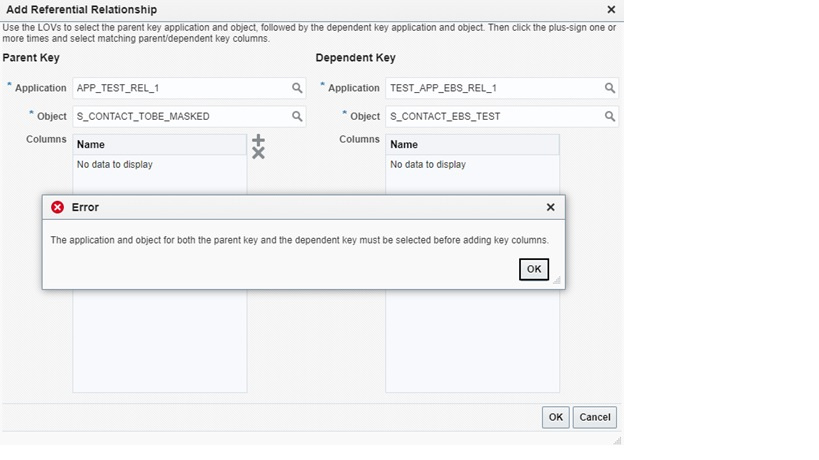The width and height of the screenshot is (819, 460).
Task: Open the Parent Key Object search LOV
Action: coord(297,116)
